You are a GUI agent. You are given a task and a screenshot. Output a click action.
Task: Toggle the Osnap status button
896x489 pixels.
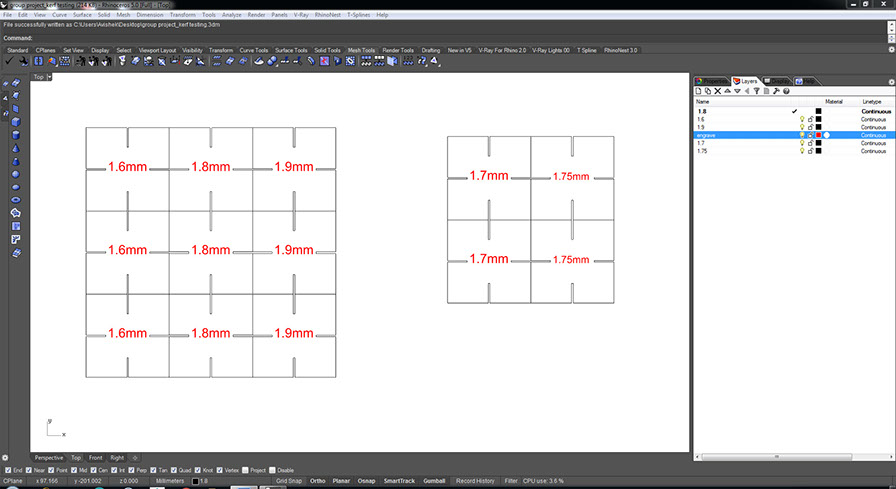click(x=366, y=481)
